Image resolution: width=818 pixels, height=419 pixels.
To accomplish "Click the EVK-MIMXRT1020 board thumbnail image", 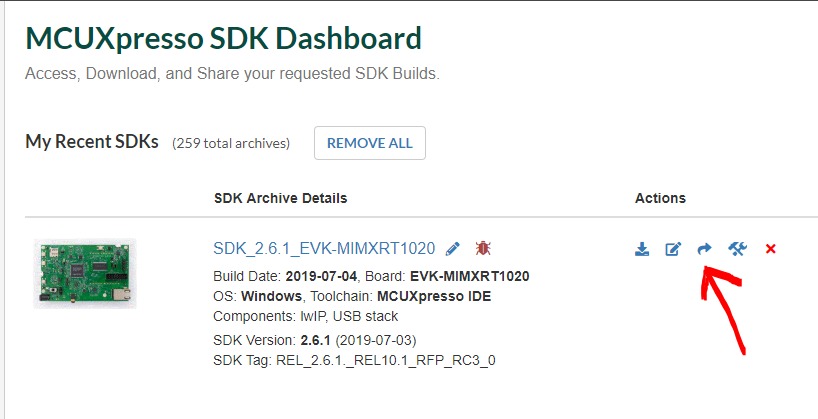I will point(86,273).
